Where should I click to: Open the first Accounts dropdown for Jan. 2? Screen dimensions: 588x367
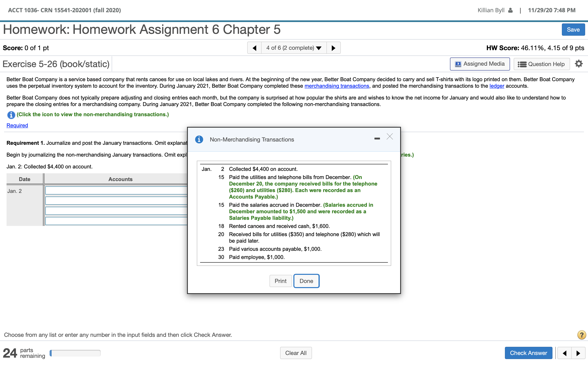coord(116,190)
